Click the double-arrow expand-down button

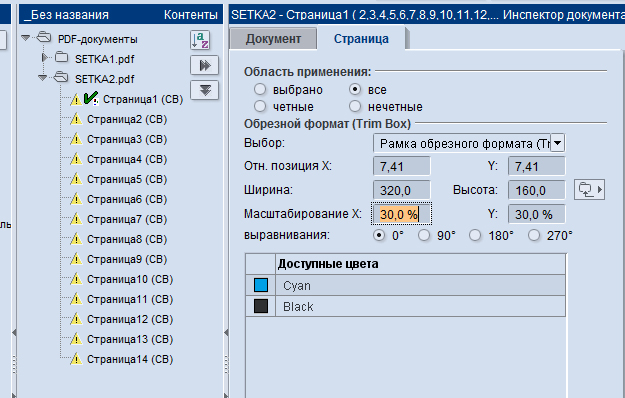[204, 90]
